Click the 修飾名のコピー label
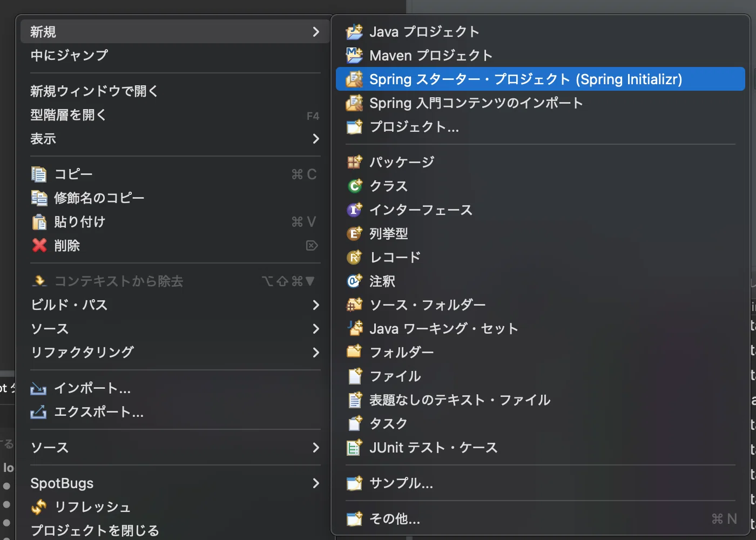The width and height of the screenshot is (756, 540). [x=99, y=198]
